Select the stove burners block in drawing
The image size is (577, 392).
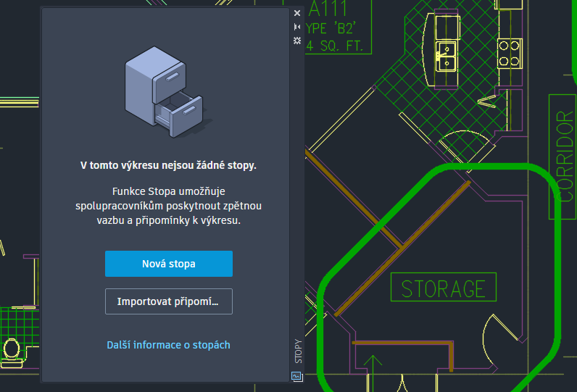point(510,54)
